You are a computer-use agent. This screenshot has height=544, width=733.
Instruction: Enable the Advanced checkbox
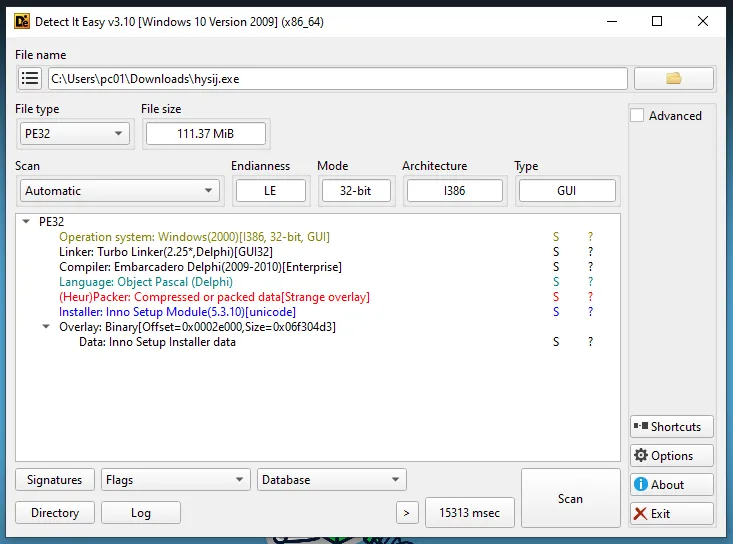637,115
